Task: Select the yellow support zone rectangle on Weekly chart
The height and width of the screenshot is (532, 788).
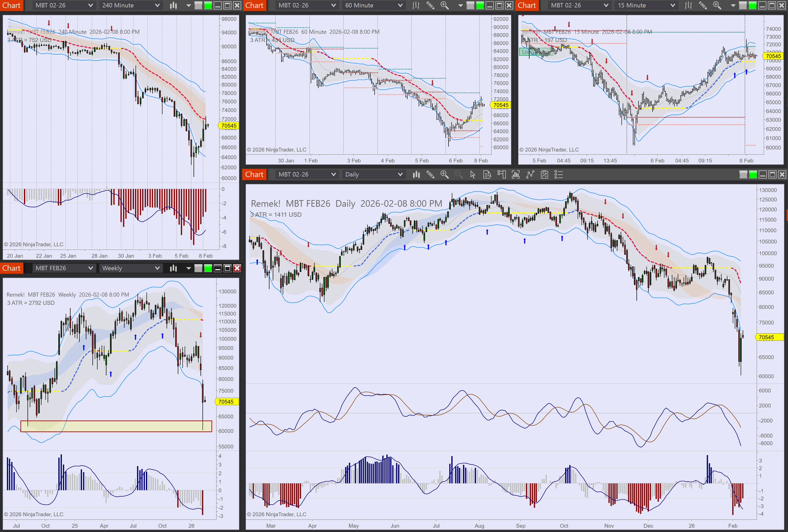Action: click(116, 426)
